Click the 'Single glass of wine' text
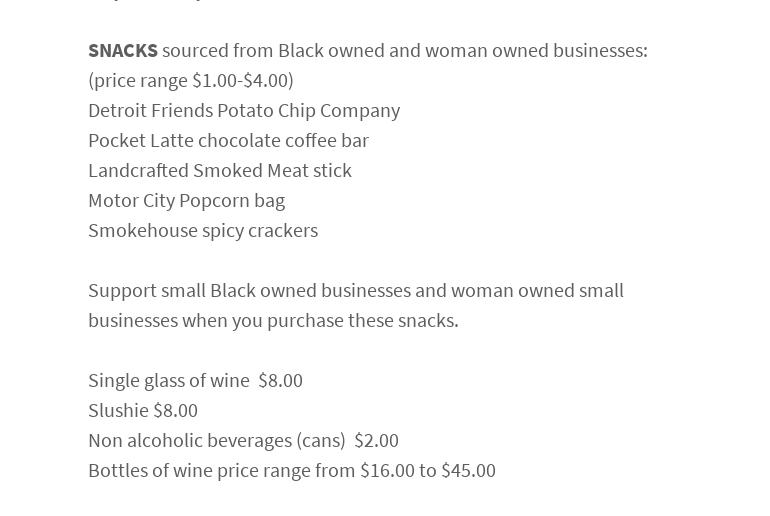Screen dimensions: 770x516 (168, 380)
